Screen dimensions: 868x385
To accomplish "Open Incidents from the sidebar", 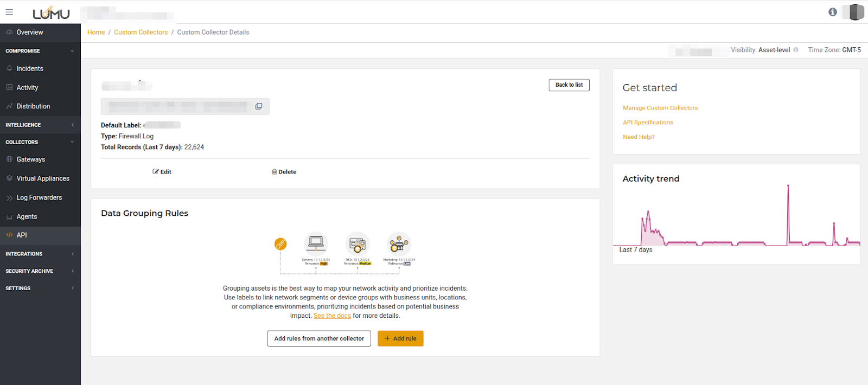I will pyautogui.click(x=30, y=69).
